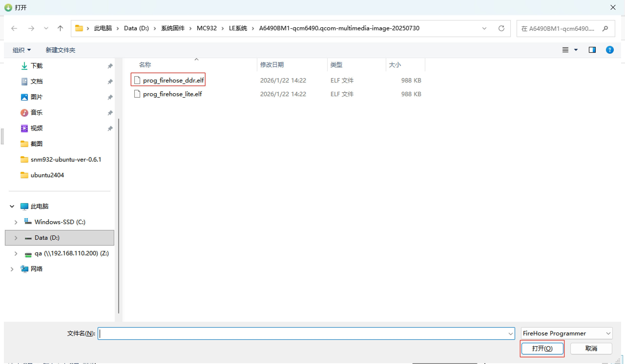Click 新建文件夹 to create folder
This screenshot has height=364, width=625.
(60, 50)
